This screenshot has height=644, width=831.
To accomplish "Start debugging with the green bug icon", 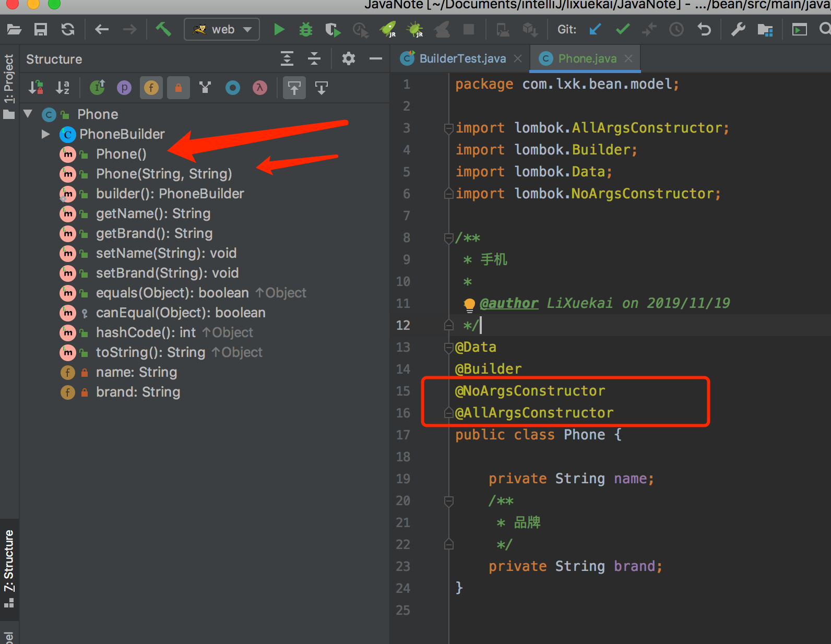I will point(306,29).
